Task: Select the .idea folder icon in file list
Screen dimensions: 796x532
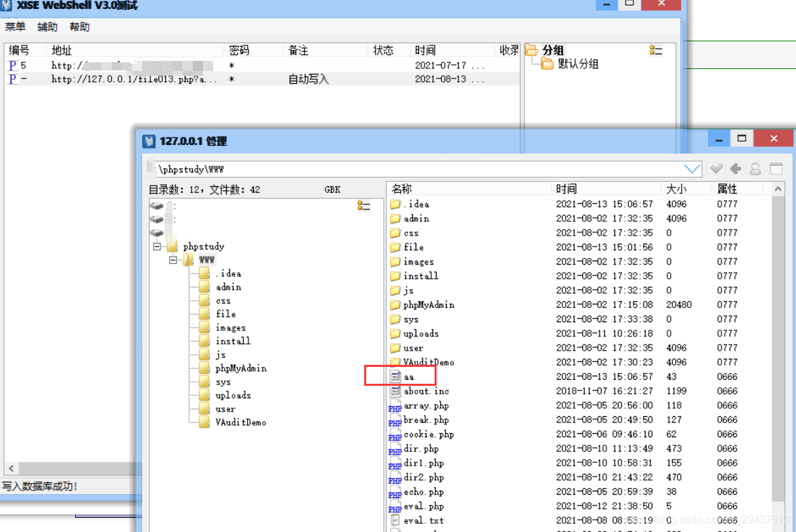Action: coord(395,204)
